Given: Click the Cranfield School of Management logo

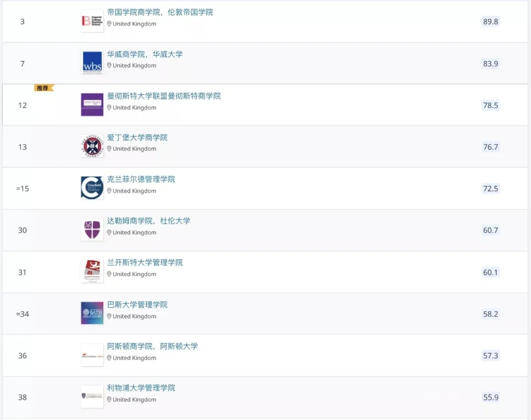Looking at the screenshot, I should [91, 187].
